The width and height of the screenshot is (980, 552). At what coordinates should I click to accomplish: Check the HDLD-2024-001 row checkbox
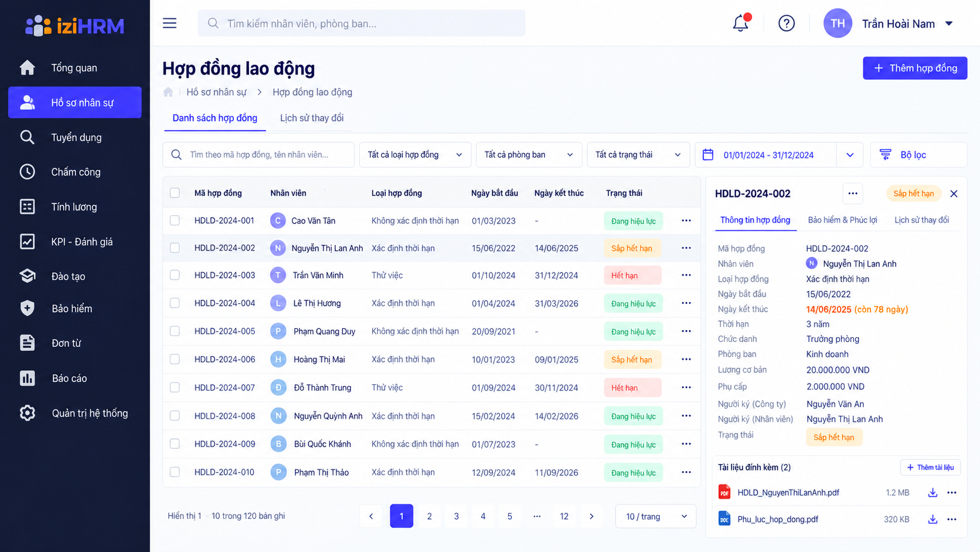[x=175, y=221]
